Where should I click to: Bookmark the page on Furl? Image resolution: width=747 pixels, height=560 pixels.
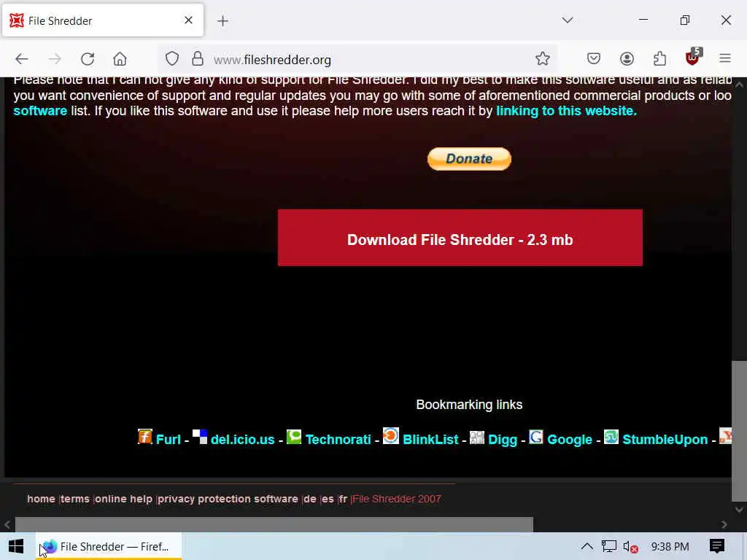(x=169, y=440)
